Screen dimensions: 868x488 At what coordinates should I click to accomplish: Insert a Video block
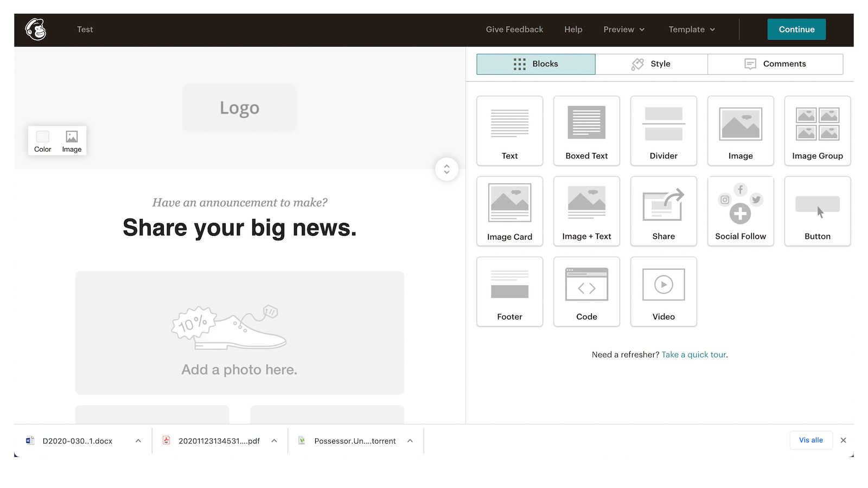pos(663,291)
